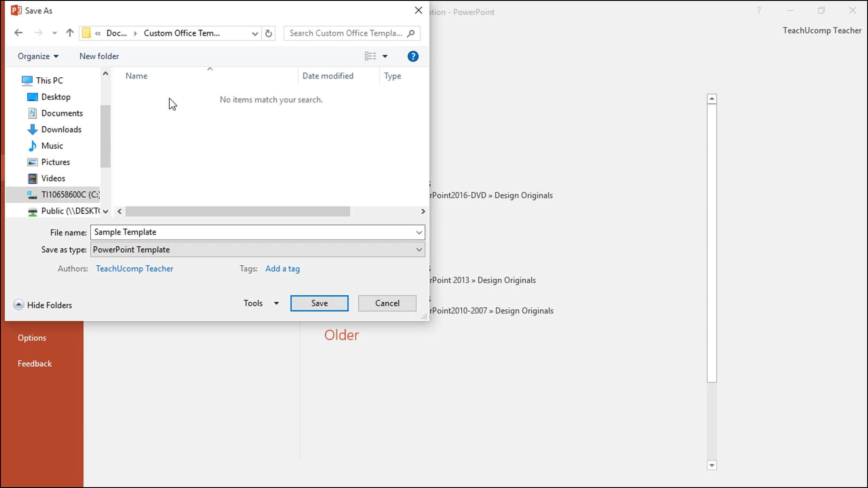The image size is (868, 488).
Task: Click the Organize dropdown arrow
Action: pyautogui.click(x=56, y=56)
